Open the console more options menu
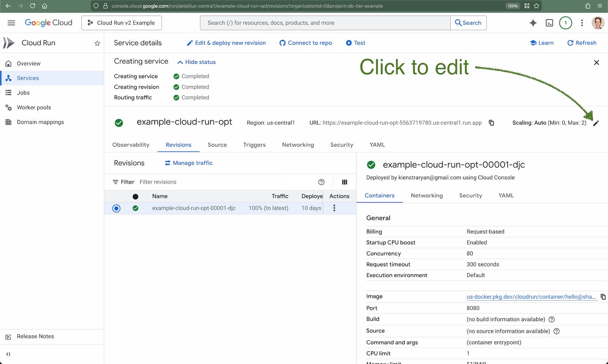Image resolution: width=608 pixels, height=364 pixels. [x=582, y=23]
